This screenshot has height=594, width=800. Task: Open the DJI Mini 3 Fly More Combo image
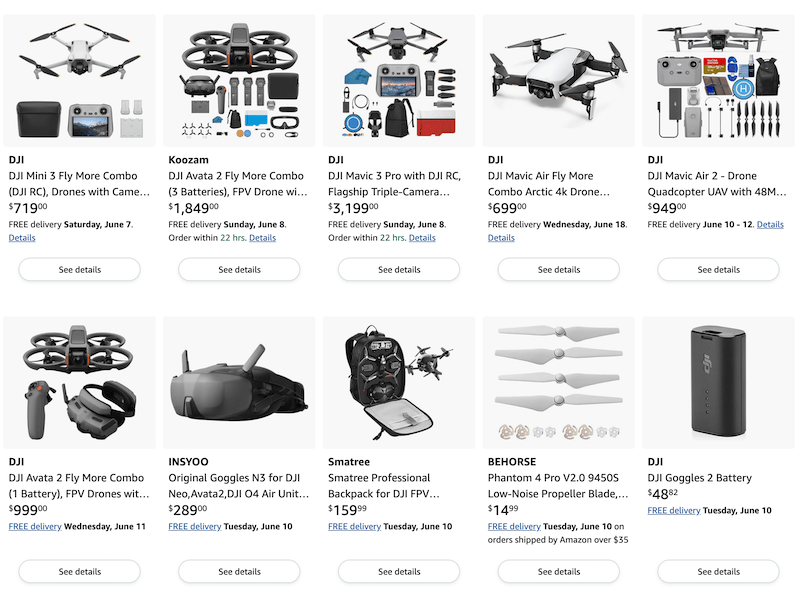coord(80,81)
